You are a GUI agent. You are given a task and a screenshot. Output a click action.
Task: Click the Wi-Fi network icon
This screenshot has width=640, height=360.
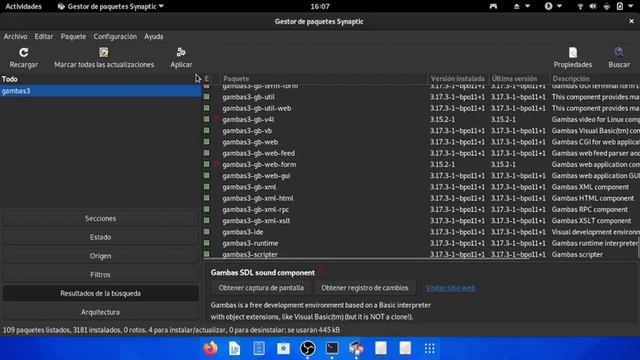point(580,6)
